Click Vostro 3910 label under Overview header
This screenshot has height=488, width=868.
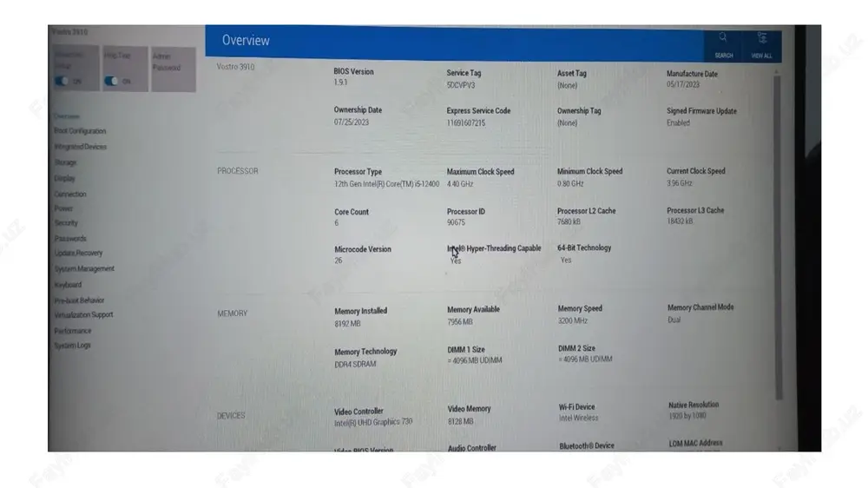[235, 67]
